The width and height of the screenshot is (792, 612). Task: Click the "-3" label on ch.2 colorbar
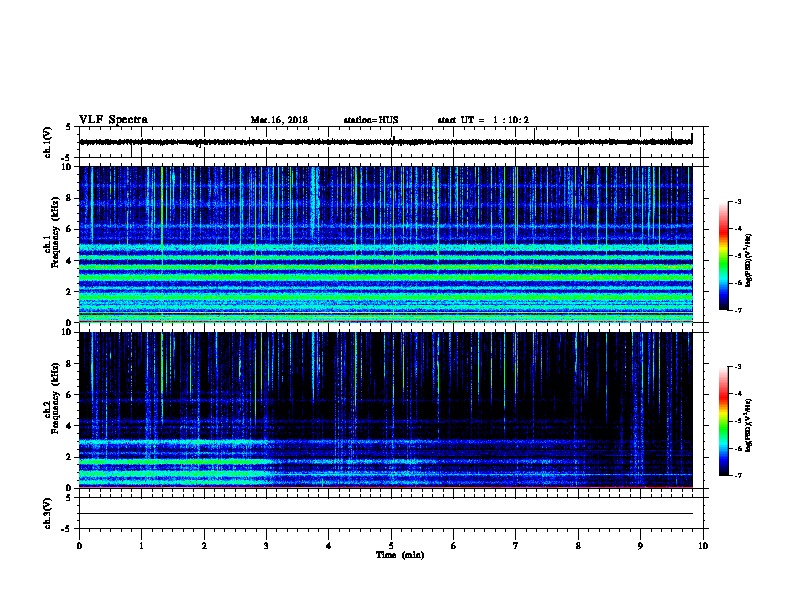[x=738, y=367]
